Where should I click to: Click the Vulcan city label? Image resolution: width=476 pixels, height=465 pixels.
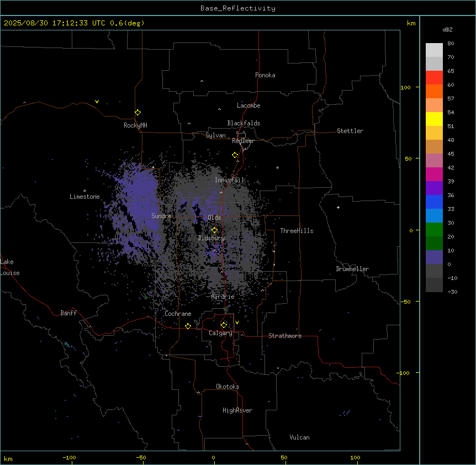300,437
